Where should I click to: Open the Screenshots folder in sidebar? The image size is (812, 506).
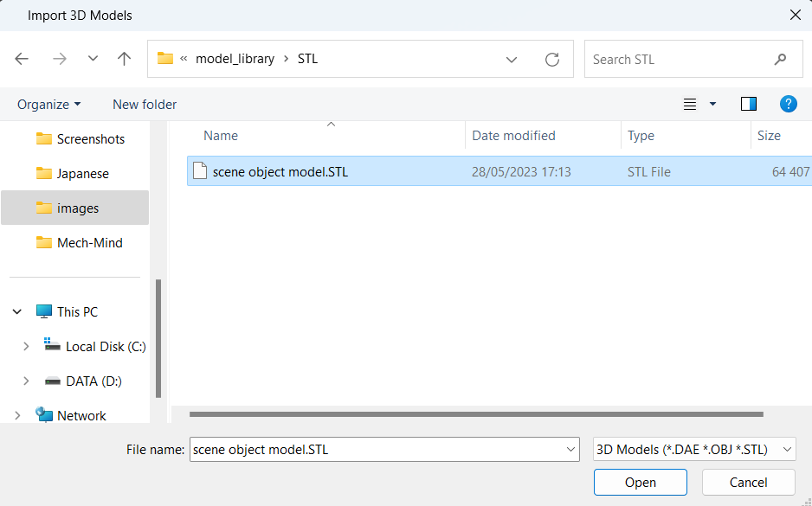(x=81, y=139)
